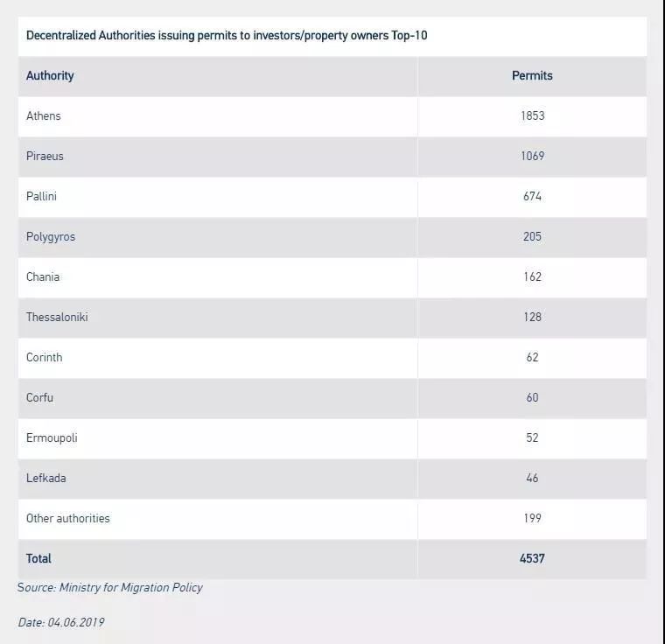Click the 1069 permits cell
The width and height of the screenshot is (665, 644).
click(532, 156)
